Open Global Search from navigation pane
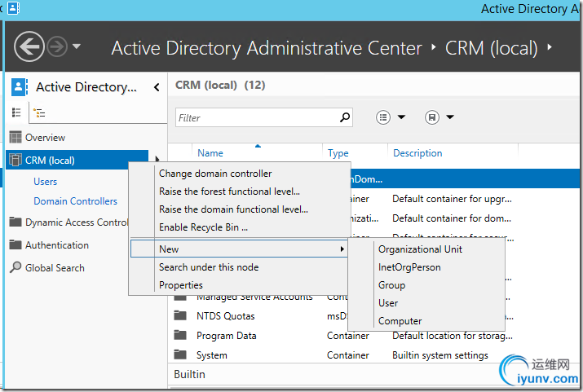 point(54,268)
